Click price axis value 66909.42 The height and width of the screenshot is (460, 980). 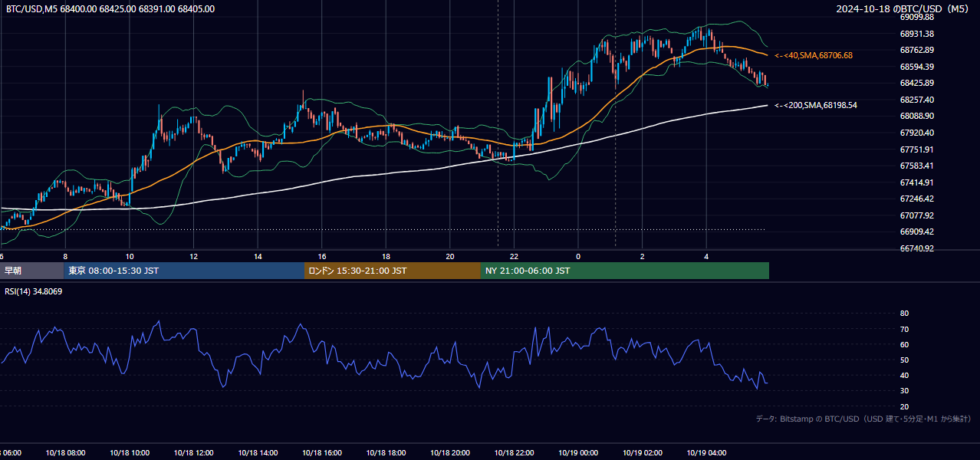click(x=916, y=232)
